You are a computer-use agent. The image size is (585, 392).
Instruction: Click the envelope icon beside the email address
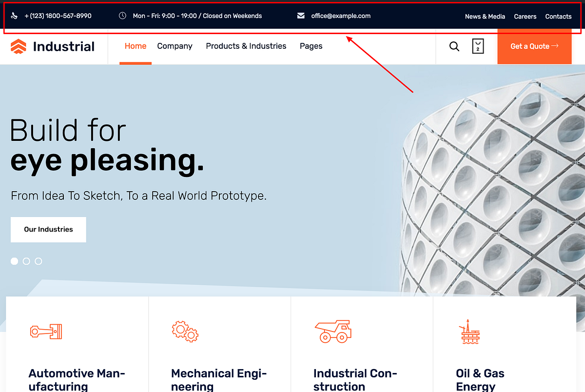point(301,16)
